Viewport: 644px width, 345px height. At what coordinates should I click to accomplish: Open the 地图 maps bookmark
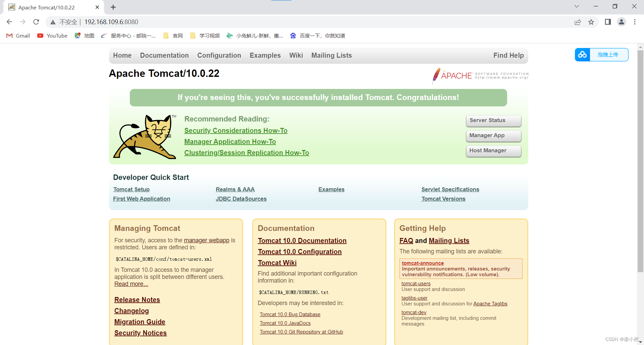(x=85, y=36)
